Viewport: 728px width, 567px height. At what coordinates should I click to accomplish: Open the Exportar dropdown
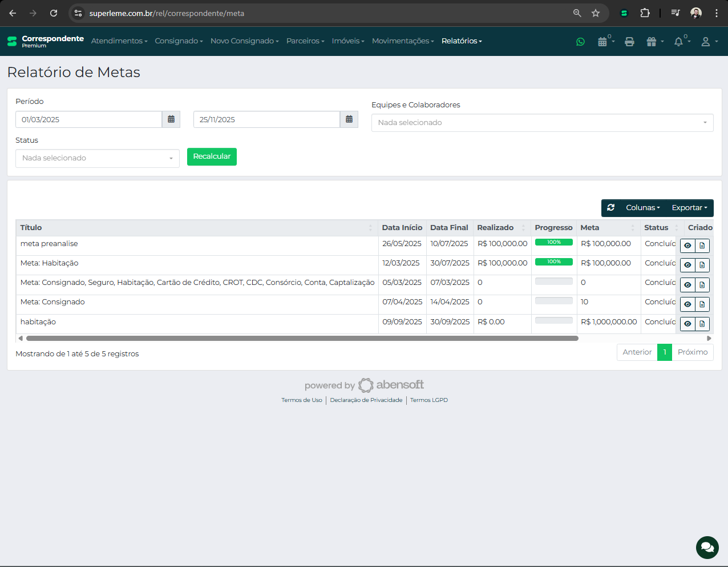point(689,208)
